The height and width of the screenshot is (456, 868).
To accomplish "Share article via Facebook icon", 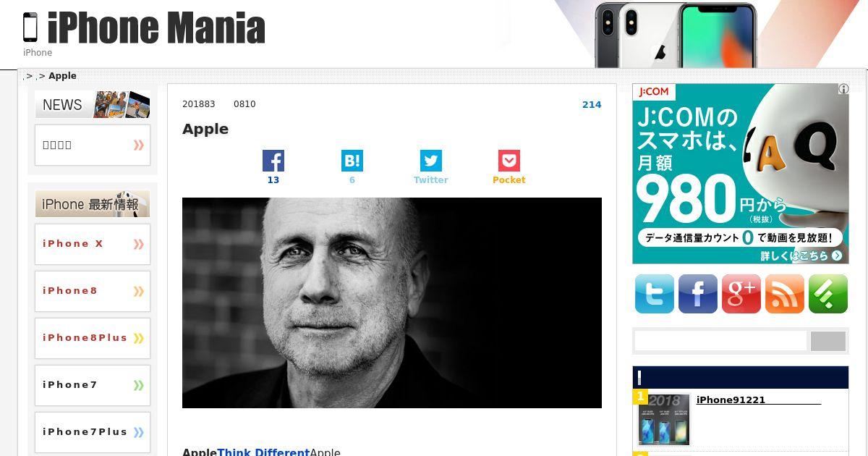I will pos(273,161).
